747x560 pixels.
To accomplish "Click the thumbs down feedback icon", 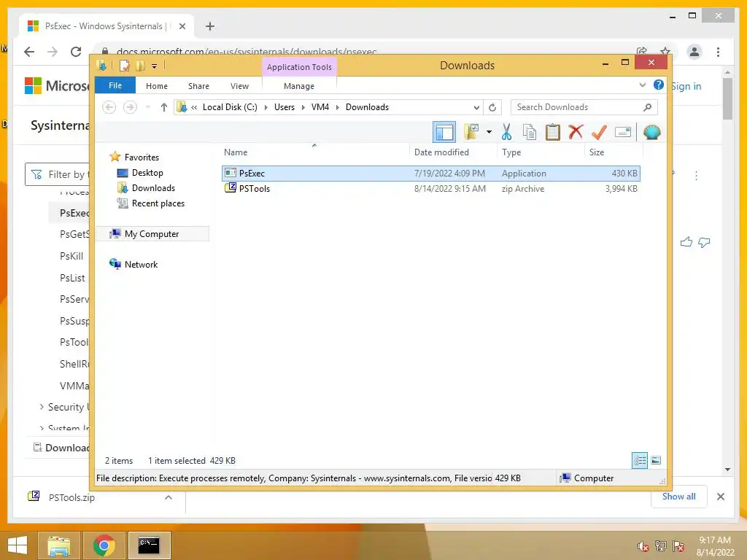I will pos(704,242).
